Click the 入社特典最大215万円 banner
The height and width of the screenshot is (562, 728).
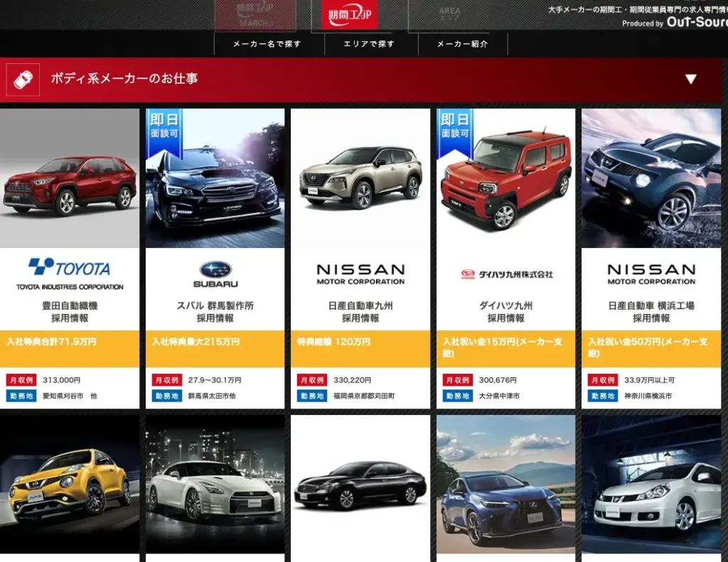pos(215,349)
